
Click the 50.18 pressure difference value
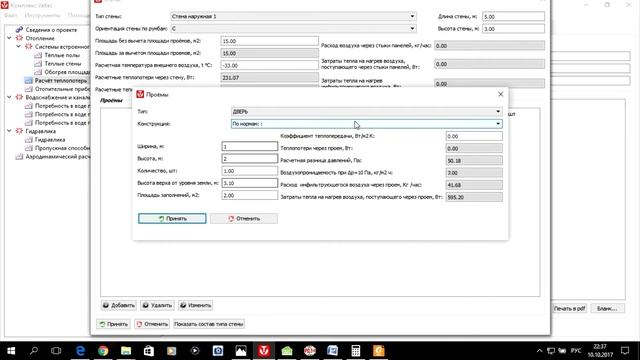(x=474, y=160)
